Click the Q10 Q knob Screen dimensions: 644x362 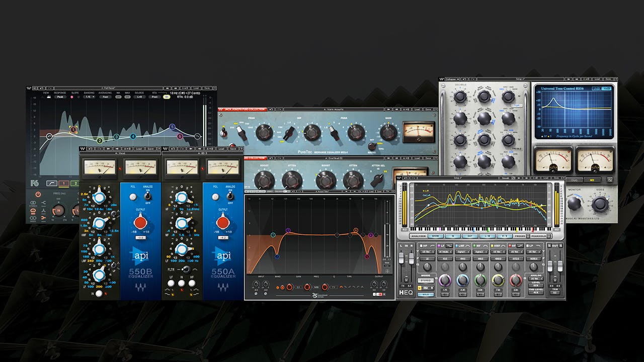click(325, 287)
